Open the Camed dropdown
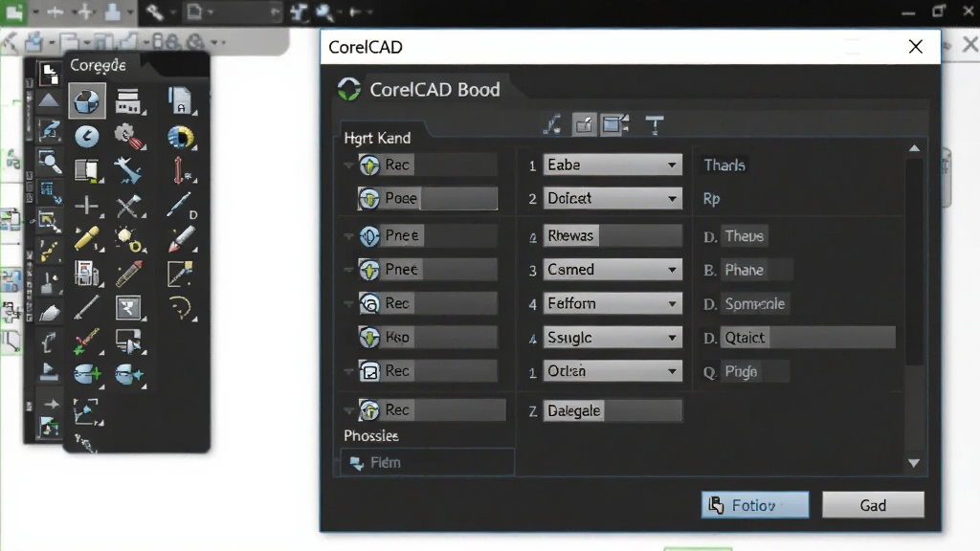The width and height of the screenshot is (980, 551). pos(612,270)
